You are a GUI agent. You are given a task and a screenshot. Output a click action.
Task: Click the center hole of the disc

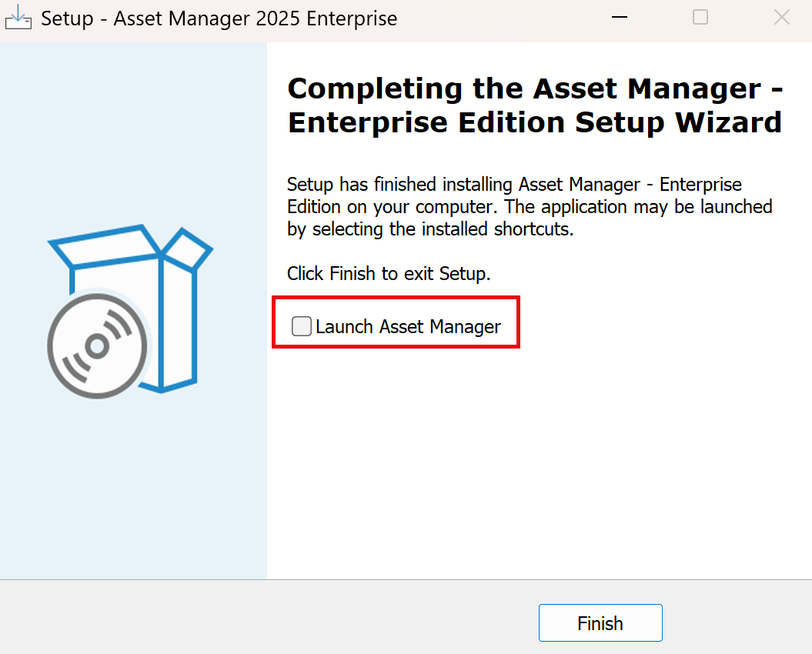(97, 346)
